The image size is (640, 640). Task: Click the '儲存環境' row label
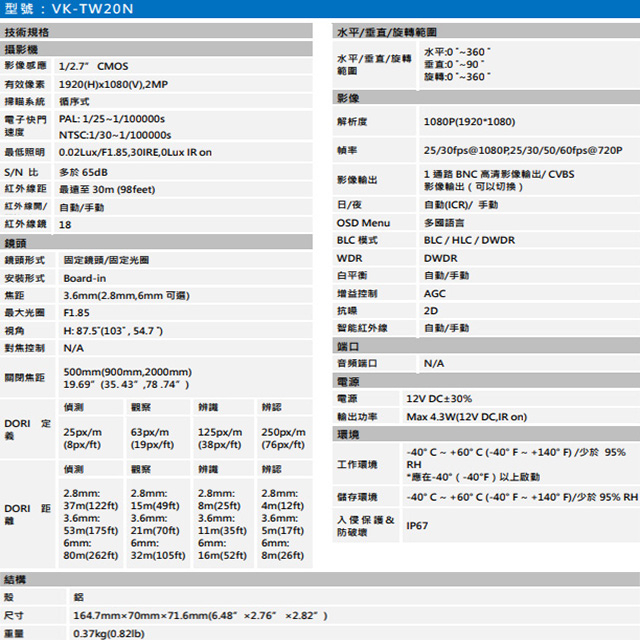click(357, 497)
